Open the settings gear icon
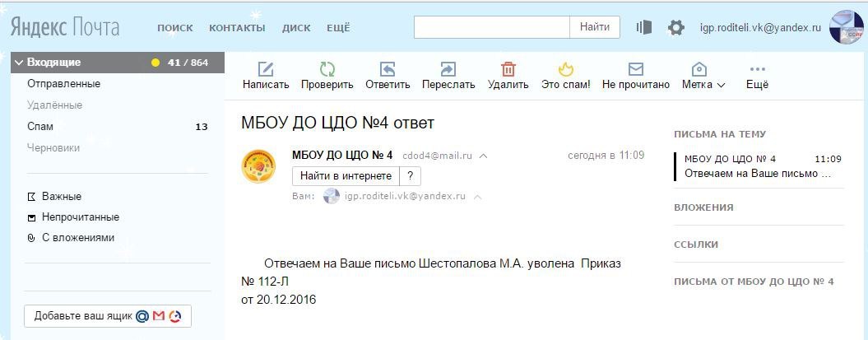The image size is (868, 340). 676,28
